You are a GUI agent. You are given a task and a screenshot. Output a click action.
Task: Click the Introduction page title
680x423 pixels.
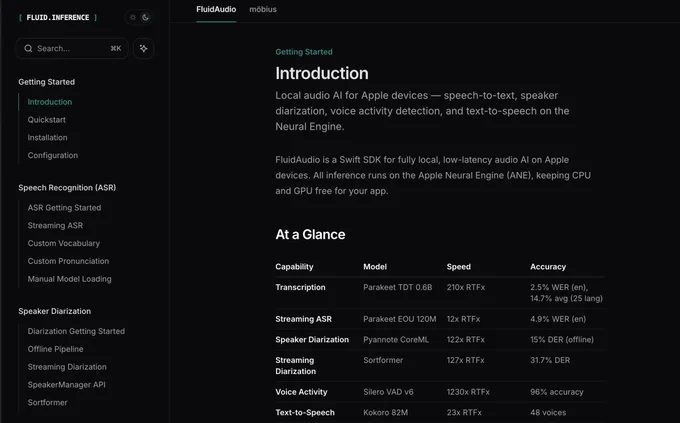click(x=322, y=73)
